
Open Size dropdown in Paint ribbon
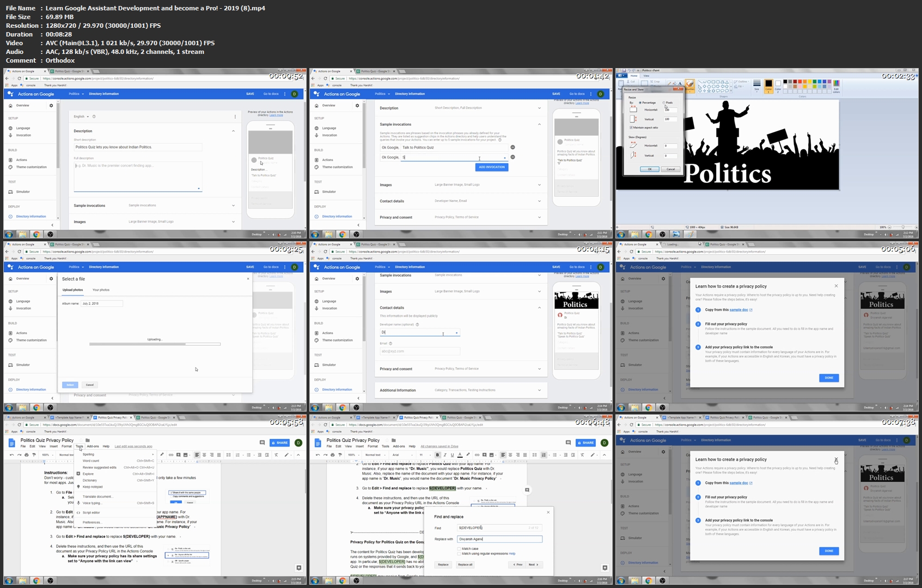756,85
